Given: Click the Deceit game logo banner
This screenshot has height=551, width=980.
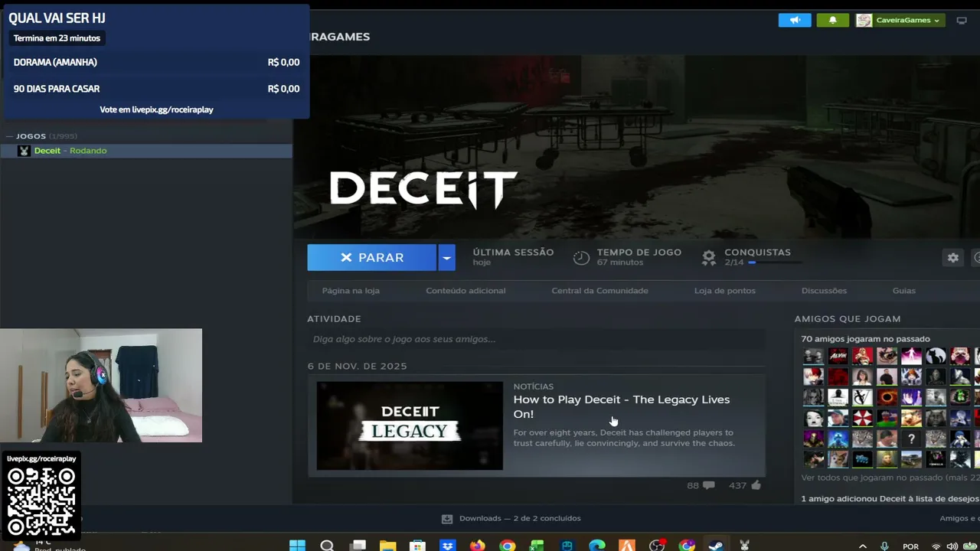Looking at the screenshot, I should pos(423,188).
